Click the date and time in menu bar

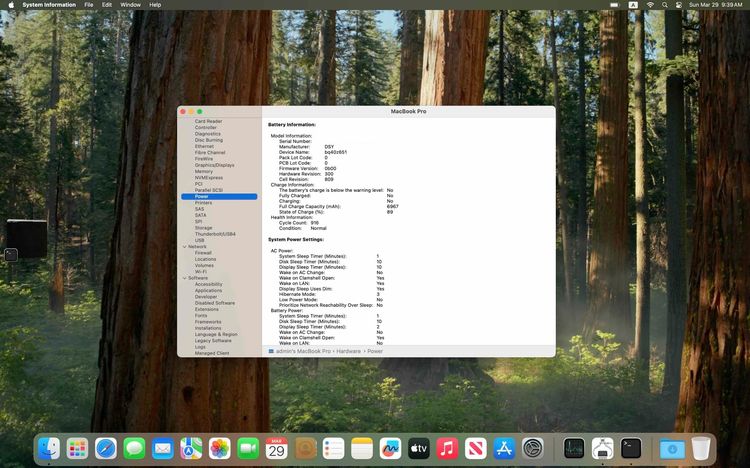716,5
